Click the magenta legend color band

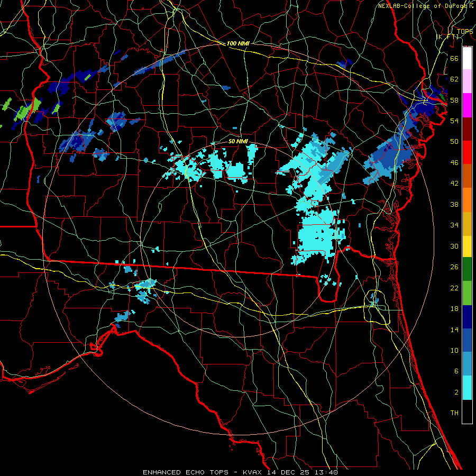tap(467, 105)
